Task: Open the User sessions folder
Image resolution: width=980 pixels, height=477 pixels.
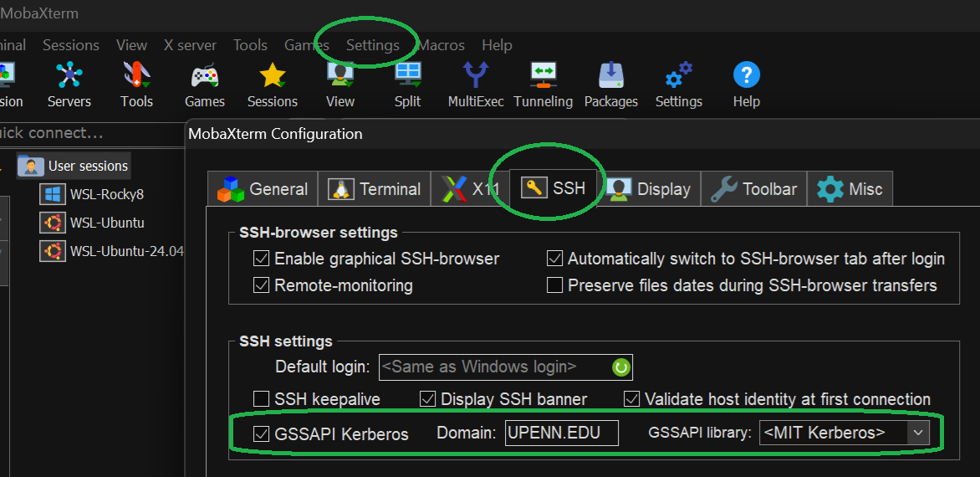Action: pos(87,166)
